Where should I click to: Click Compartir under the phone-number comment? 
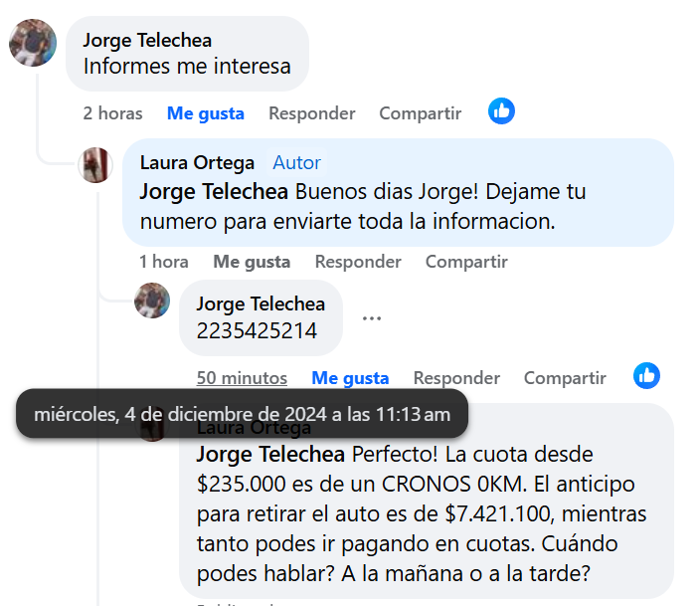coord(565,378)
